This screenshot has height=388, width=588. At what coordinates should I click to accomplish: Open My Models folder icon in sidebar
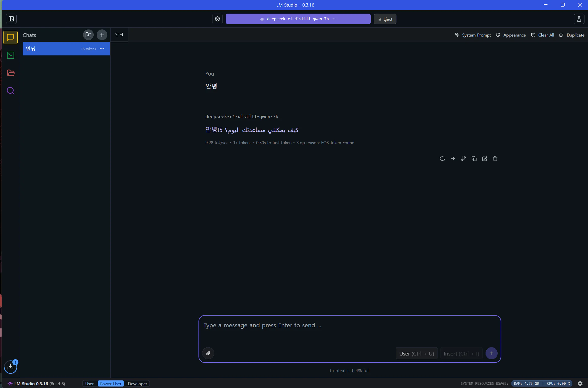pos(11,73)
